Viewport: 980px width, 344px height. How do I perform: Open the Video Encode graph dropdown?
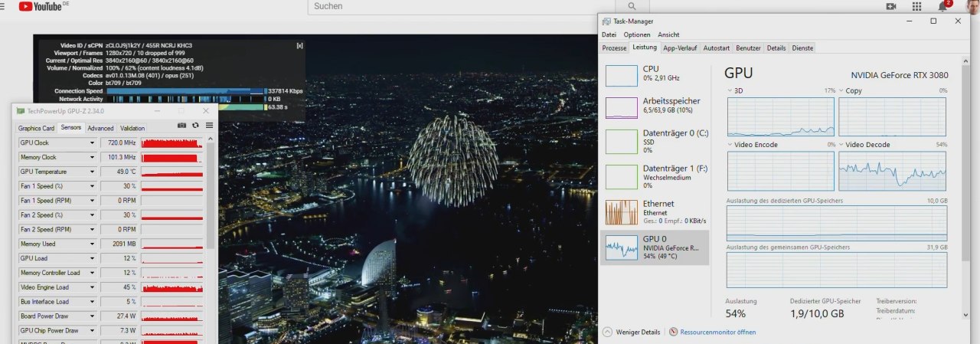tap(730, 144)
